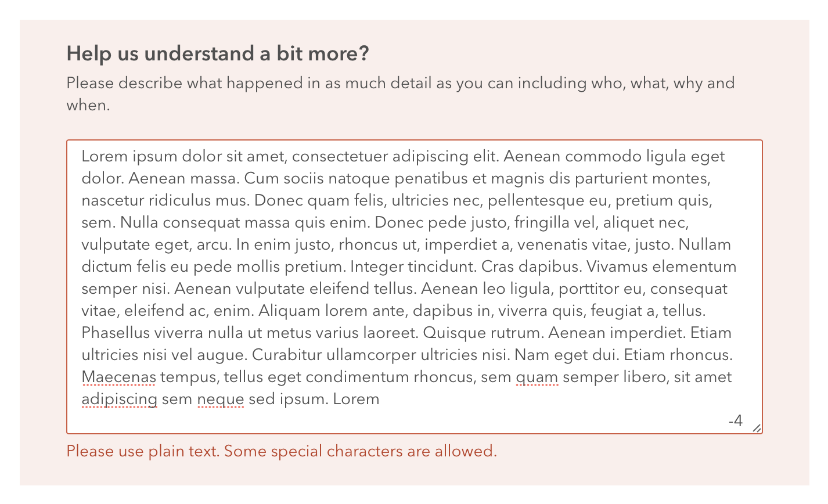Click the underlined word "neque"
The height and width of the screenshot is (504, 828).
tap(221, 399)
